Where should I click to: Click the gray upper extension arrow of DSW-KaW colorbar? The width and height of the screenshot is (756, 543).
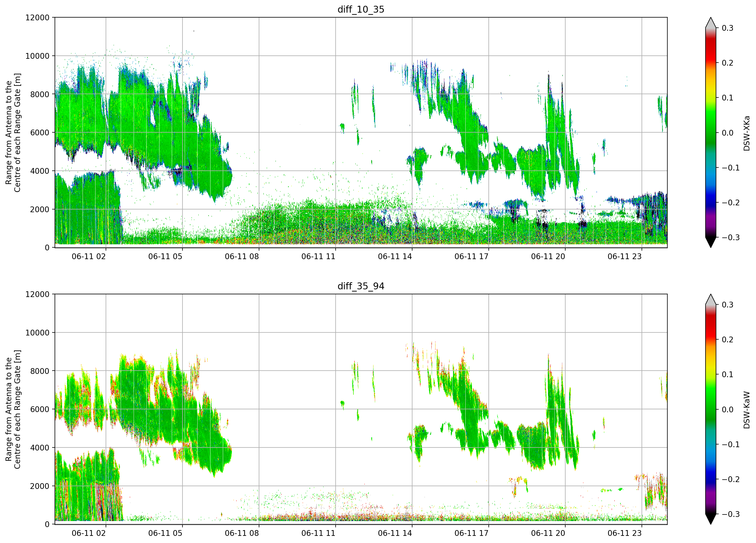(711, 300)
